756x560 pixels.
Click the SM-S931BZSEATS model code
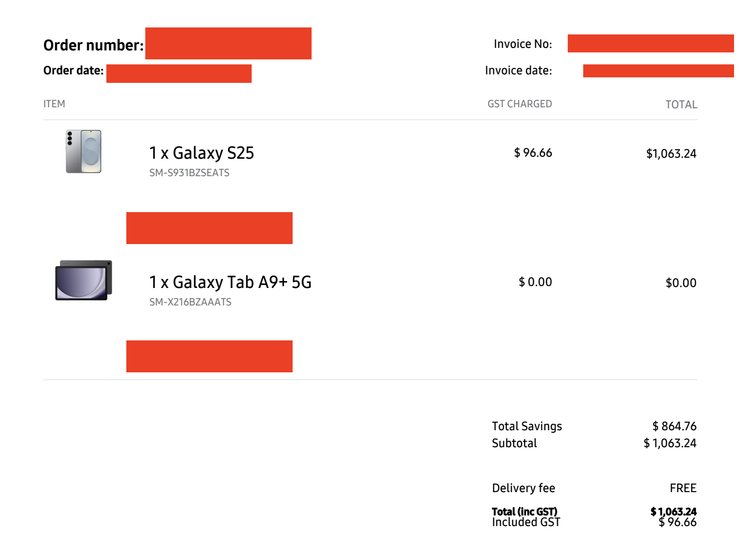(189, 173)
